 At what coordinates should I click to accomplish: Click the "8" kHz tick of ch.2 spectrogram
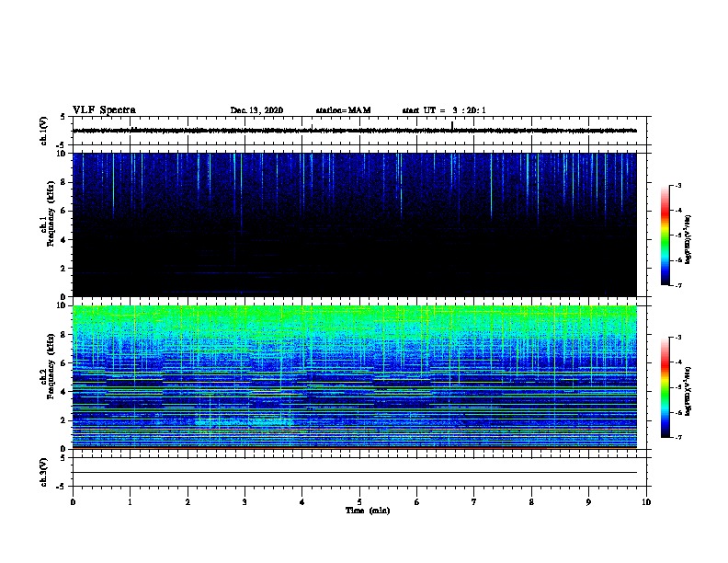63,335
